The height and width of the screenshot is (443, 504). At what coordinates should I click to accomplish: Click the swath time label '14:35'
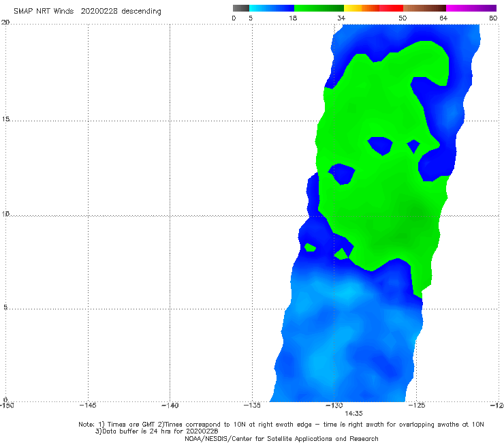tap(354, 414)
